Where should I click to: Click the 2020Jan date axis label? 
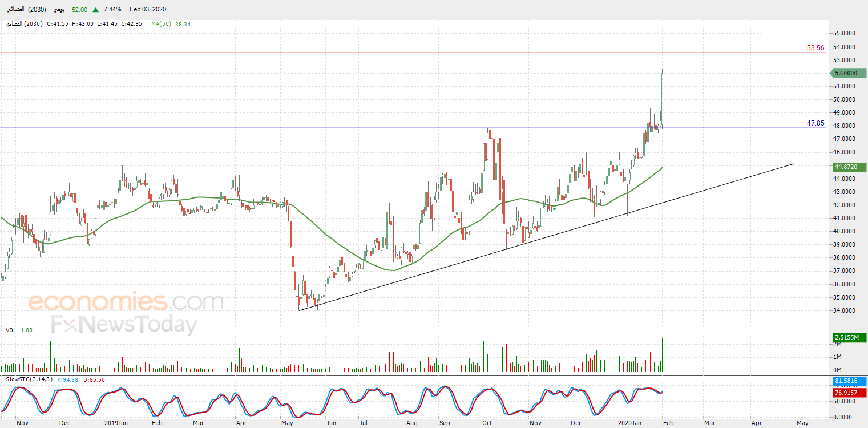click(631, 423)
